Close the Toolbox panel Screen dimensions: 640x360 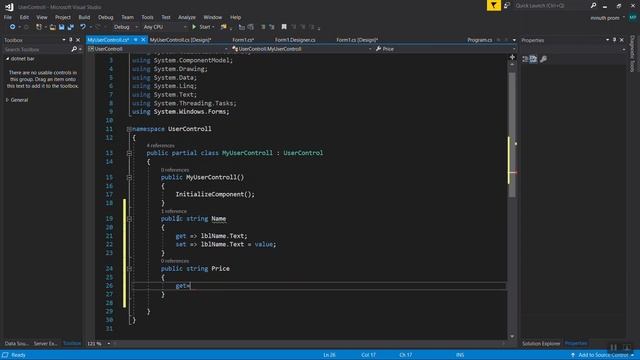78,40
